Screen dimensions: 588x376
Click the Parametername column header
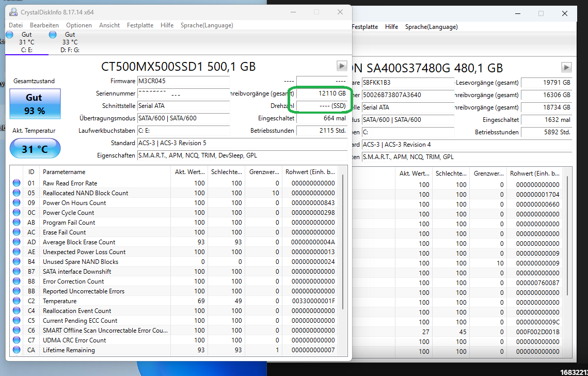point(105,172)
